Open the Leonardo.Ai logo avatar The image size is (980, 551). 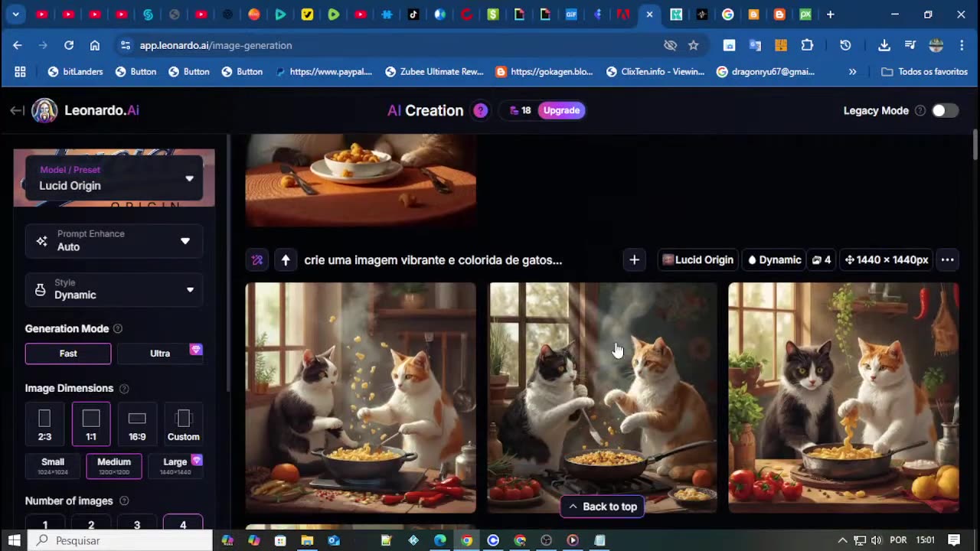[44, 110]
